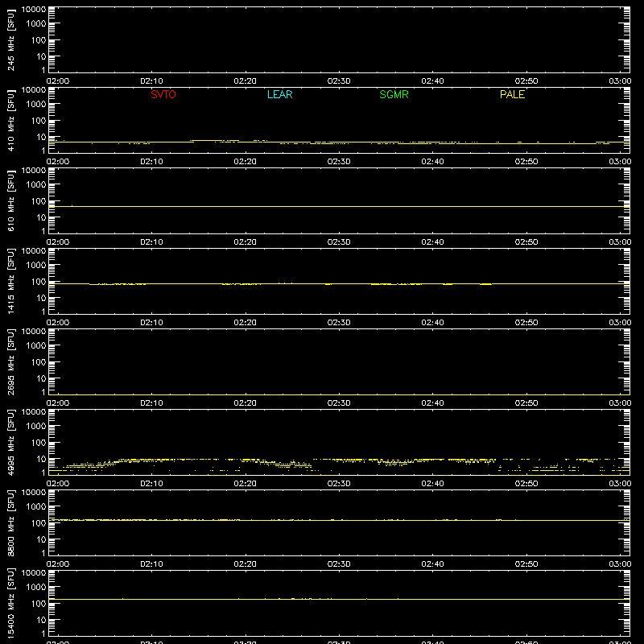Select the 15400 MHz [SFU] axis label
Image resolution: width=644 pixels, height=644 pixels.
click(x=10, y=604)
